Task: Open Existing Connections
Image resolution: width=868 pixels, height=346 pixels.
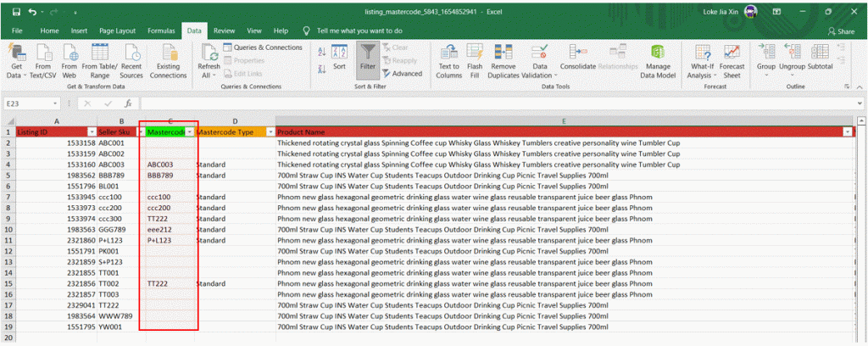Action: point(169,61)
